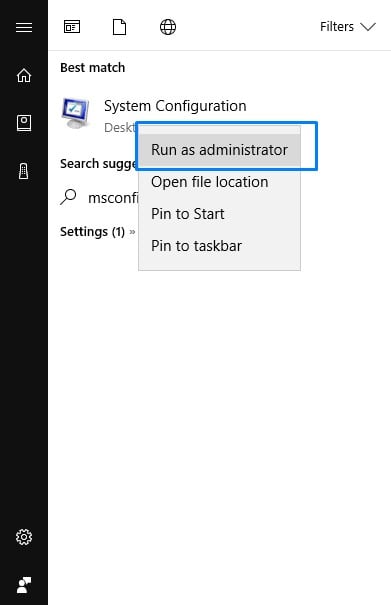The image size is (391, 605).
Task: Select Pin to taskbar
Action: pyautogui.click(x=219, y=246)
